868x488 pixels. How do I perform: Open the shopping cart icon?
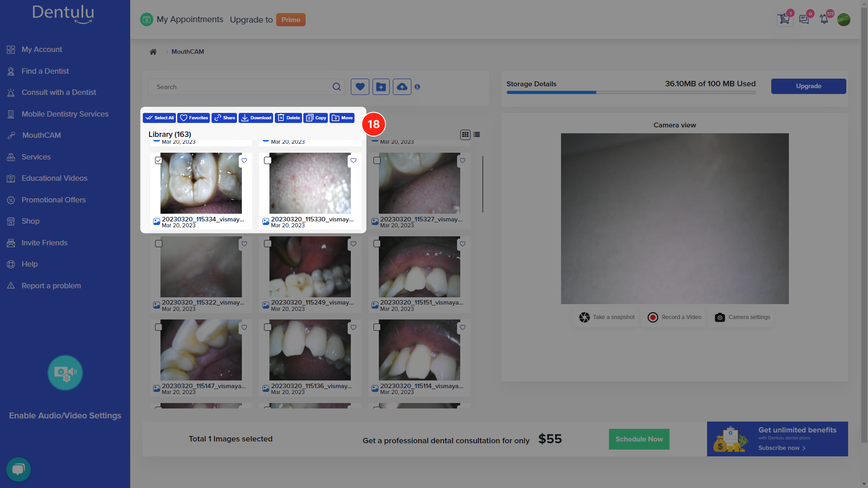click(x=784, y=19)
